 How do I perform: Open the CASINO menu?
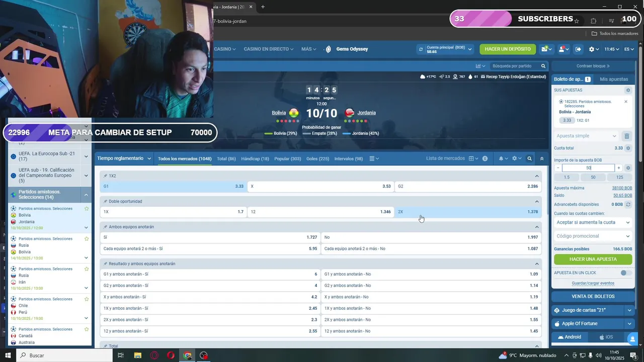coord(224,49)
